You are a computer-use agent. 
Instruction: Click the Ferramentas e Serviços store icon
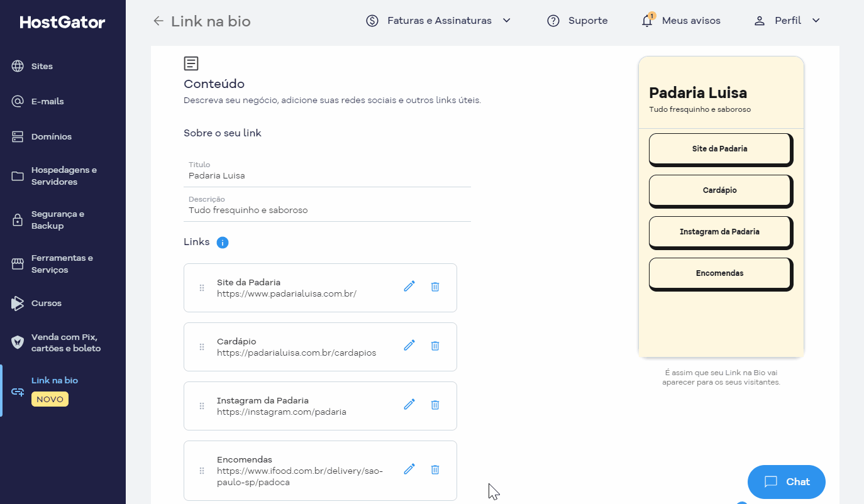click(18, 264)
